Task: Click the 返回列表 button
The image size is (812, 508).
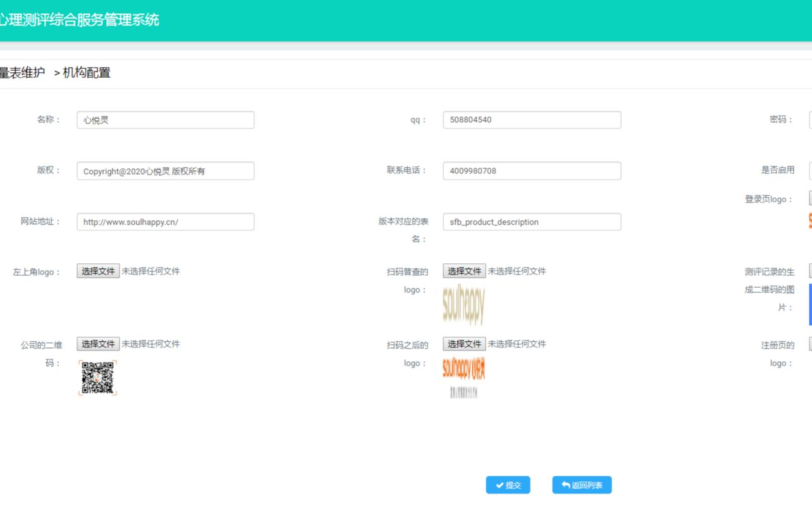Action: point(582,485)
